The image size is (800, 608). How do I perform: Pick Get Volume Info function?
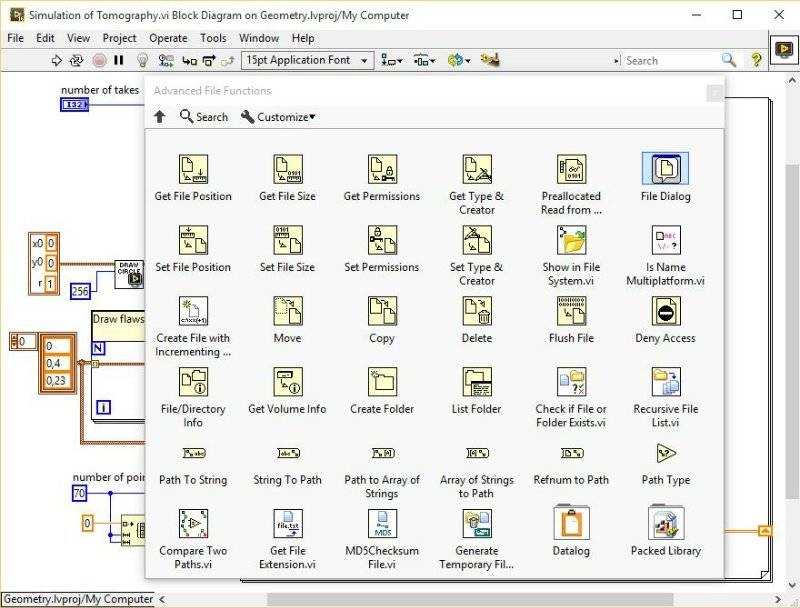pyautogui.click(x=288, y=382)
